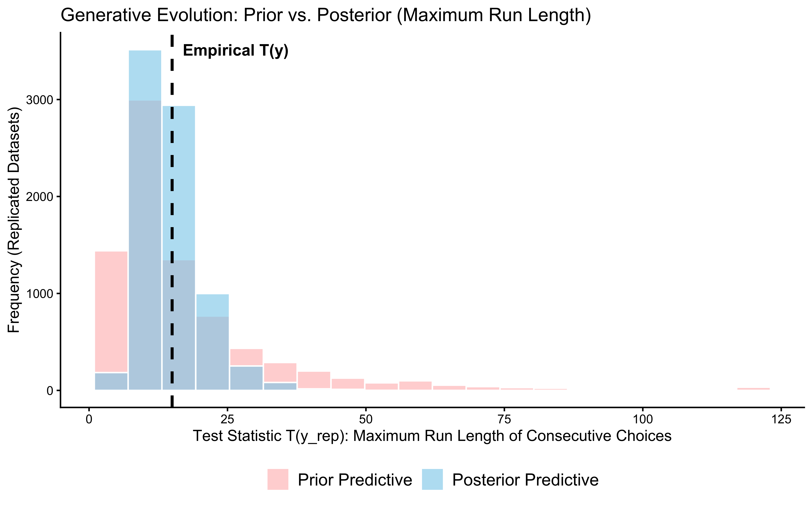Click the pink Prior Predictive legend swatch

[277, 479]
